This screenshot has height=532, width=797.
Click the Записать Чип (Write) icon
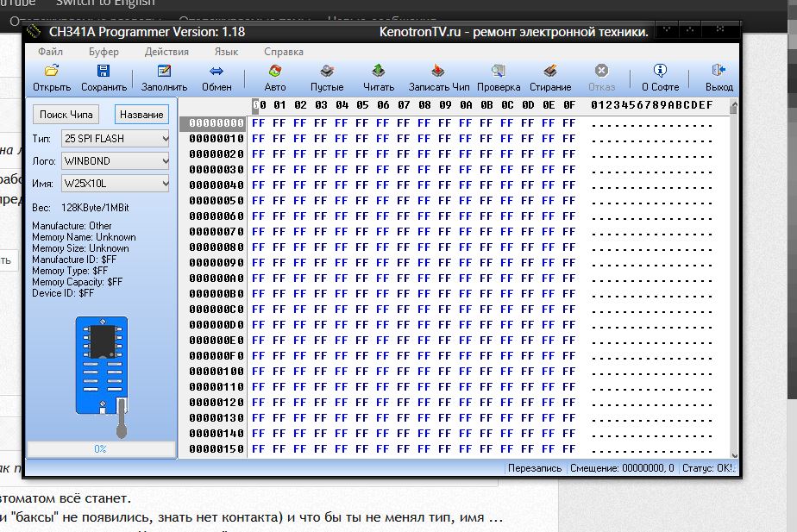click(439, 72)
